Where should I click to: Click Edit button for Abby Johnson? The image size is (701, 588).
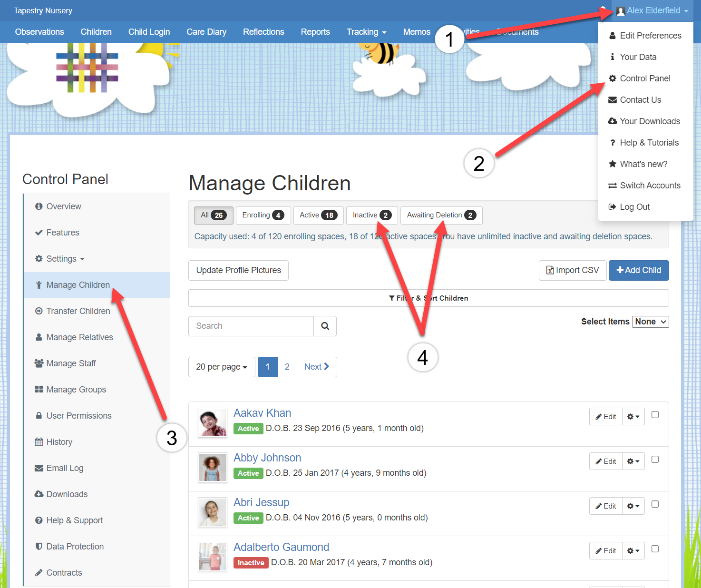tap(606, 461)
